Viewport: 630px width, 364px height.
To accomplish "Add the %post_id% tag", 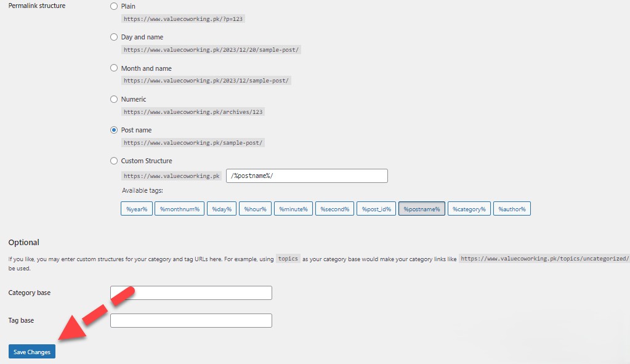I will [376, 209].
